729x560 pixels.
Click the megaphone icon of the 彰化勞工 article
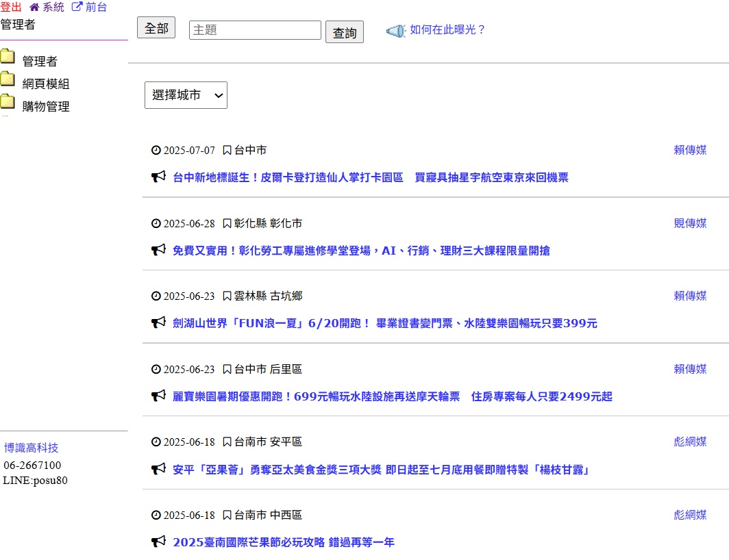click(x=158, y=250)
